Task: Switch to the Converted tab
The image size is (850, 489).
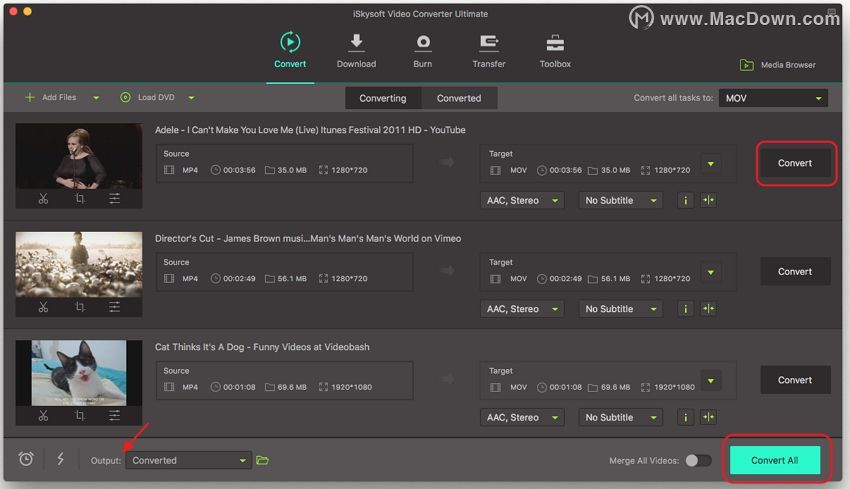Action: (459, 98)
